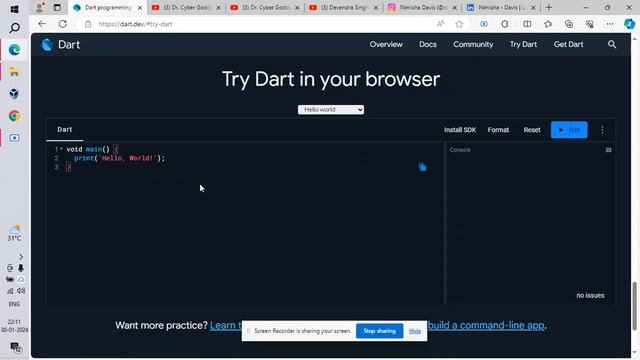Click the microphone tray icon

pos(21,268)
